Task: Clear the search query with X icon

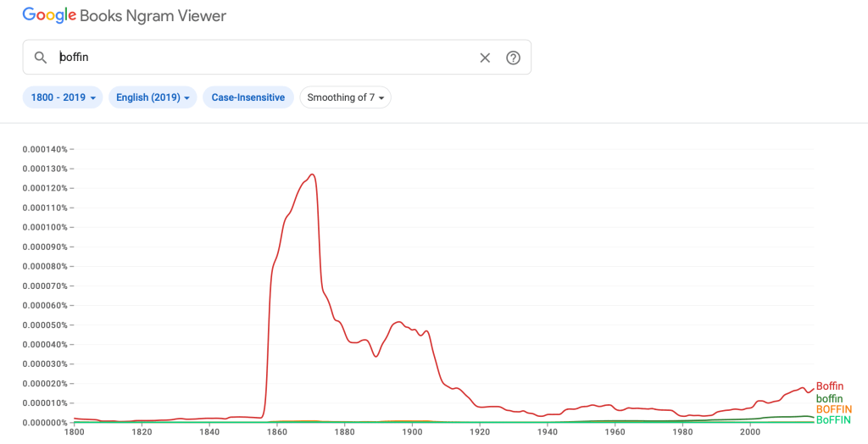Action: point(485,58)
